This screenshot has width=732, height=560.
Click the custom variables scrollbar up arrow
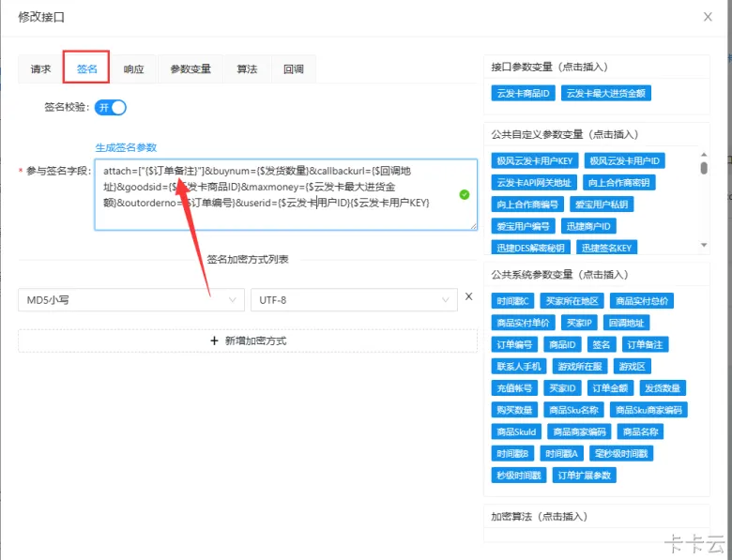click(x=704, y=155)
